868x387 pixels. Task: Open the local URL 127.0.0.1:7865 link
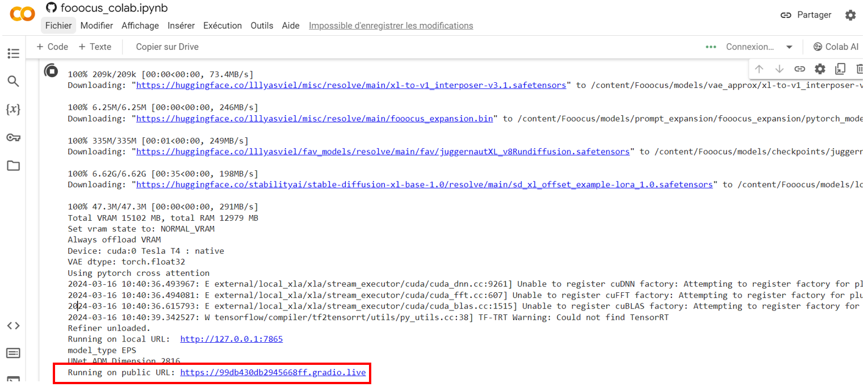pyautogui.click(x=231, y=339)
